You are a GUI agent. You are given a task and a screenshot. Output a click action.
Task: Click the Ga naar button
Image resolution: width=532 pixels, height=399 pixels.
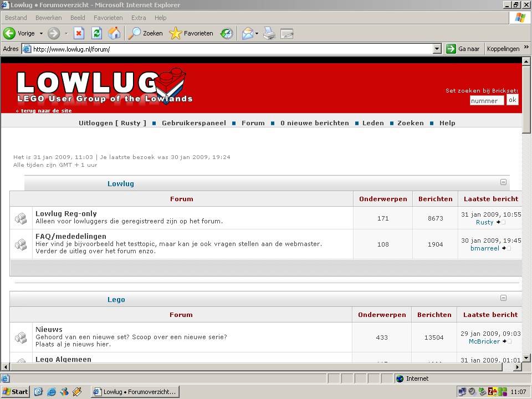(463, 49)
